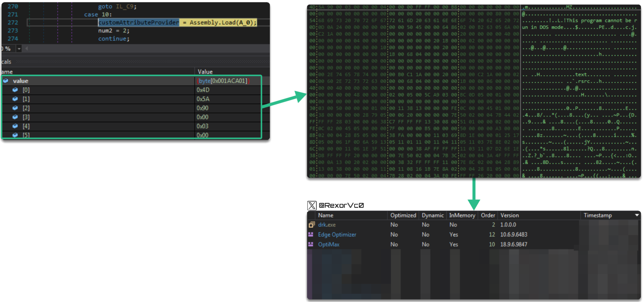The width and height of the screenshot is (644, 302).
Task: Open the editor zoom percentage dropdown
Action: pyautogui.click(x=19, y=49)
